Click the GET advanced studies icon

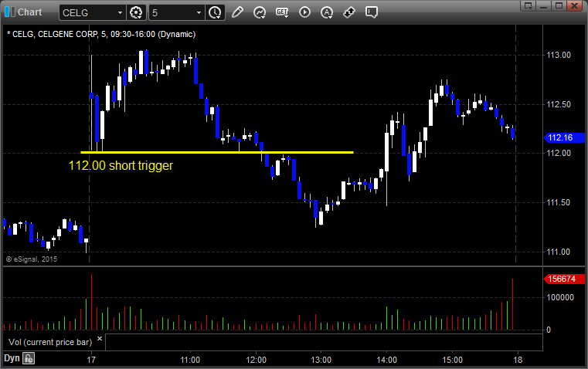coord(282,12)
